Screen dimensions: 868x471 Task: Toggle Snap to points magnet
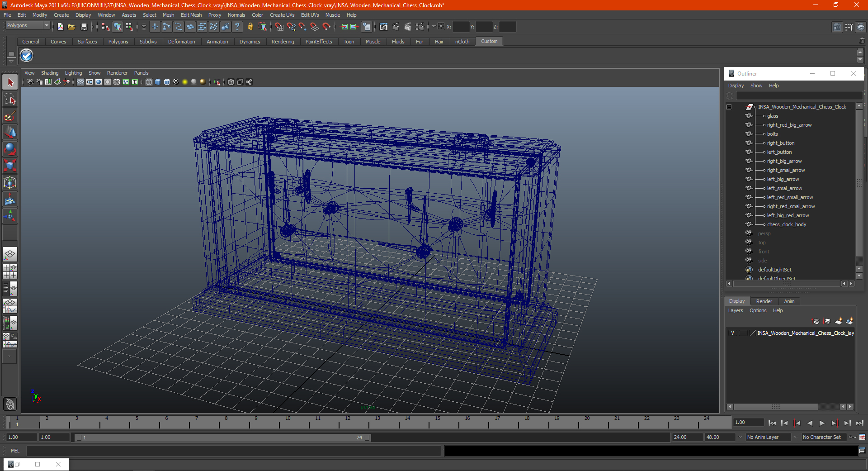[303, 27]
